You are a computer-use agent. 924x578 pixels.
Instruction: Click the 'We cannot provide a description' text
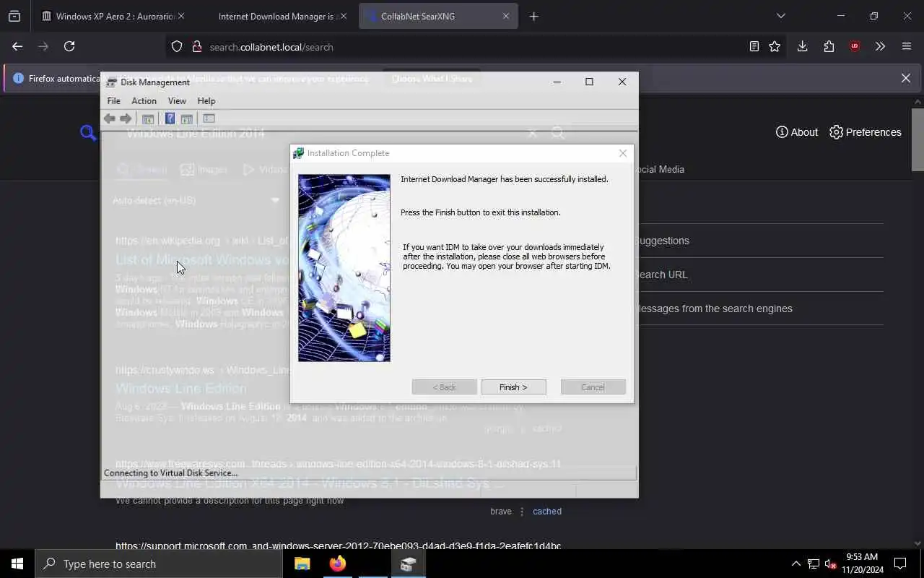[230, 500]
